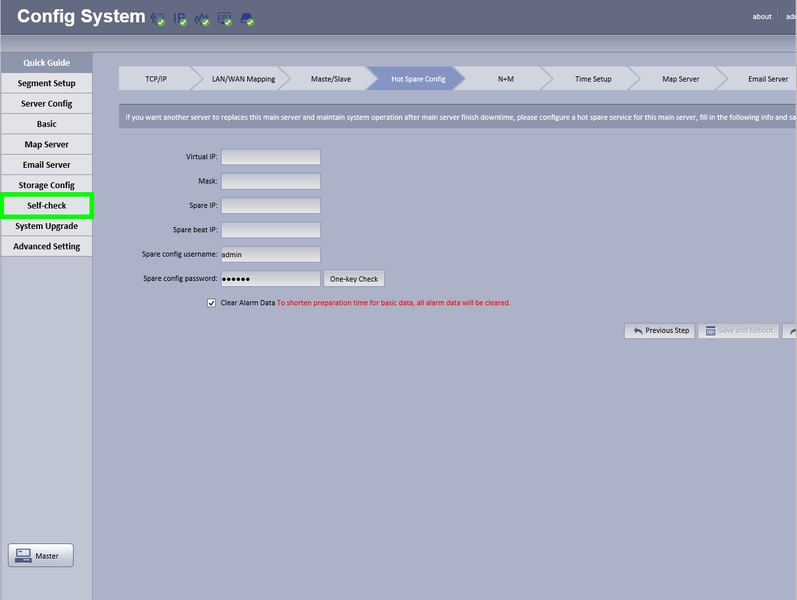797x600 pixels.
Task: Click the IP status icon in header
Action: [x=180, y=19]
